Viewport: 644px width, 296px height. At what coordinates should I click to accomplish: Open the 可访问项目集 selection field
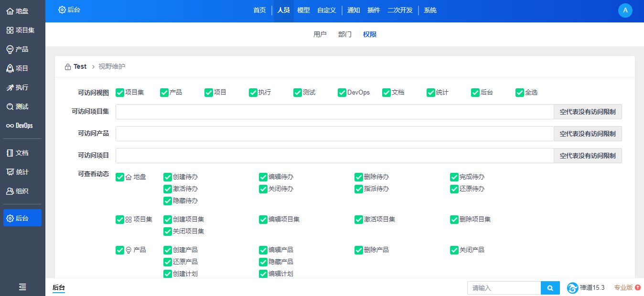coord(334,112)
